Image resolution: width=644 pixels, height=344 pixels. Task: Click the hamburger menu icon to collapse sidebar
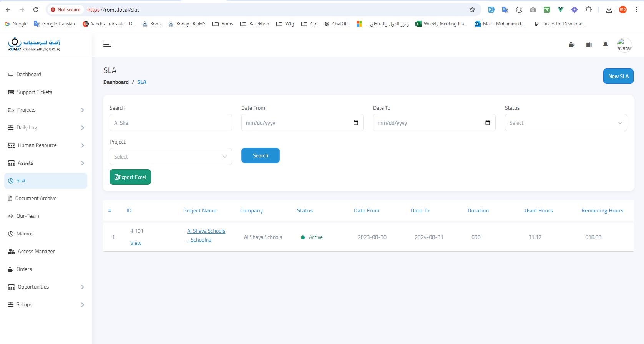(107, 45)
